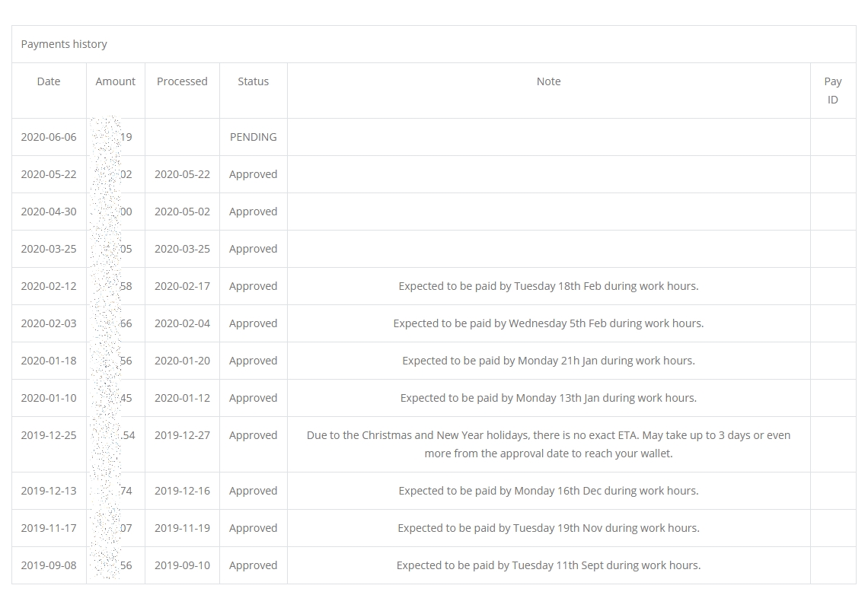This screenshot has height=595, width=868.
Task: Click the Amount column header
Action: pos(115,81)
